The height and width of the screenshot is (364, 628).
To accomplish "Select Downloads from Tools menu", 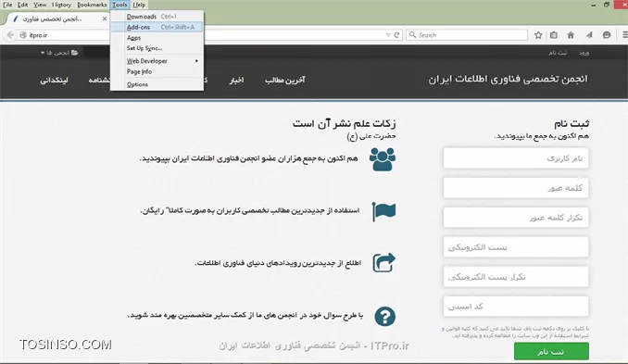I will (157, 17).
